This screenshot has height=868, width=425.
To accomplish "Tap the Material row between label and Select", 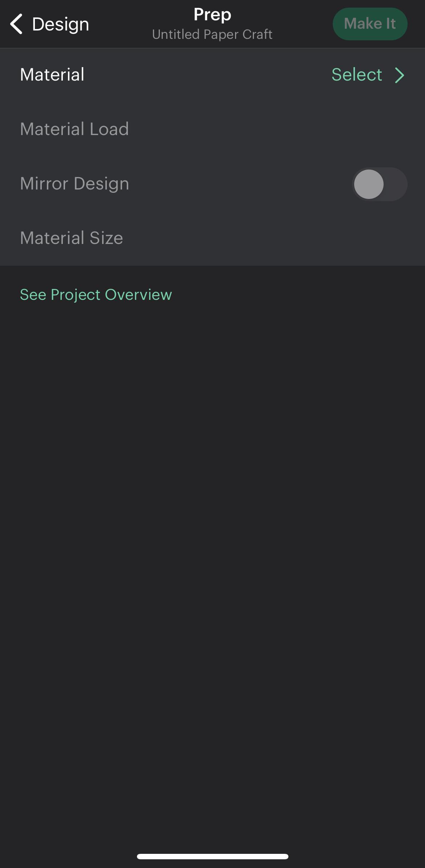I will point(208,75).
